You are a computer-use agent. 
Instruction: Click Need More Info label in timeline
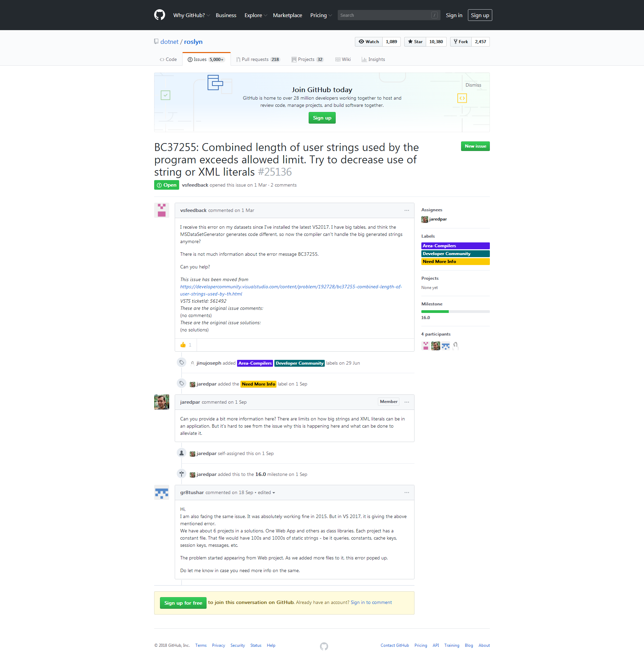[x=258, y=384]
